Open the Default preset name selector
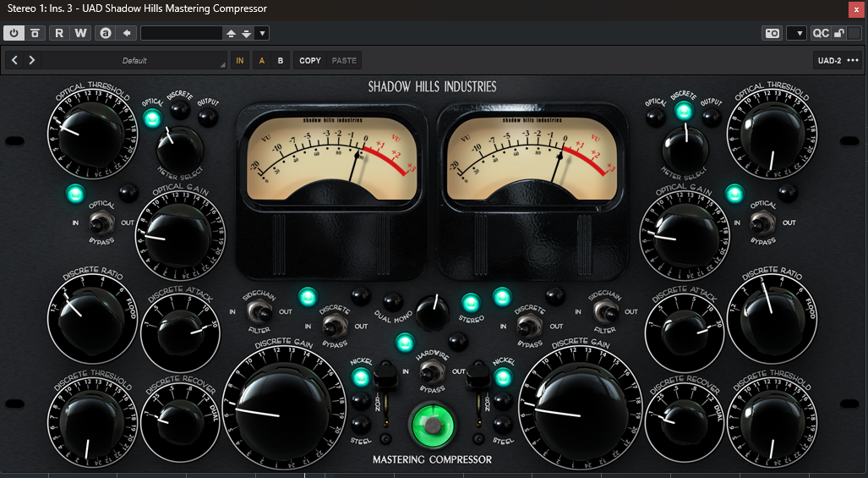 click(x=134, y=60)
